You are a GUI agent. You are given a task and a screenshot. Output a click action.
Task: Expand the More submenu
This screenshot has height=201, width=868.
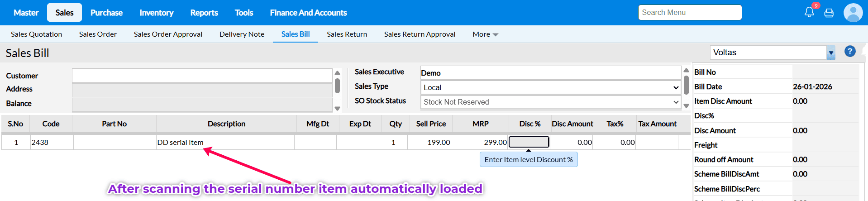pos(485,34)
